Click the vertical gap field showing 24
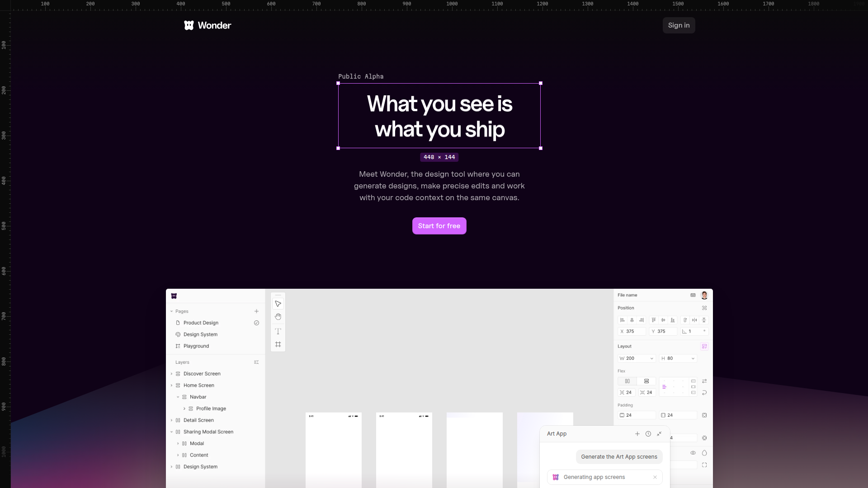 pyautogui.click(x=647, y=393)
